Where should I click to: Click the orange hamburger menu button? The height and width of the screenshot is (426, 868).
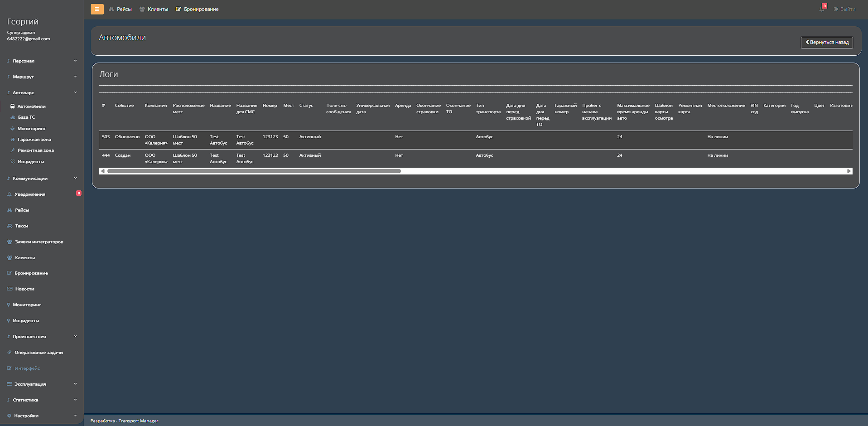tap(97, 9)
